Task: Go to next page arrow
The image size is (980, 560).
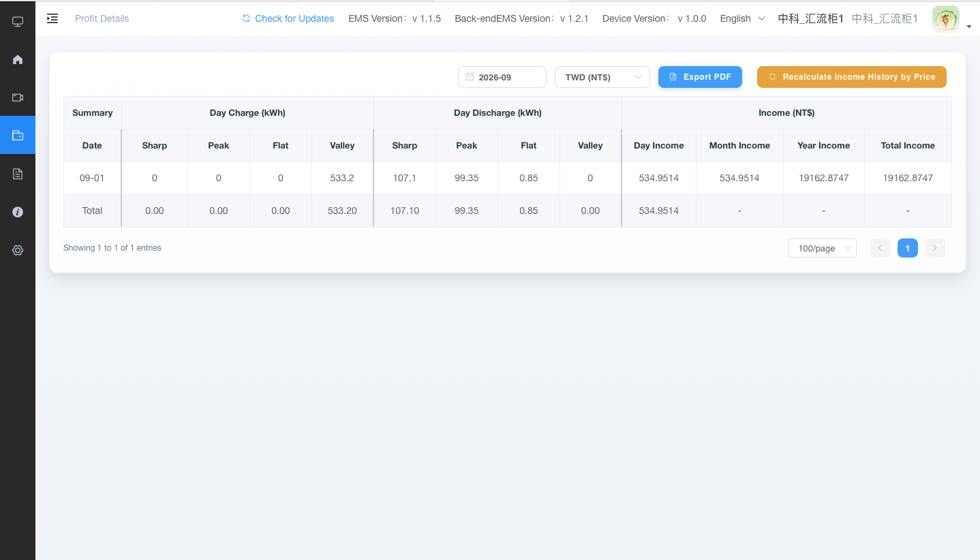Action: tap(935, 248)
